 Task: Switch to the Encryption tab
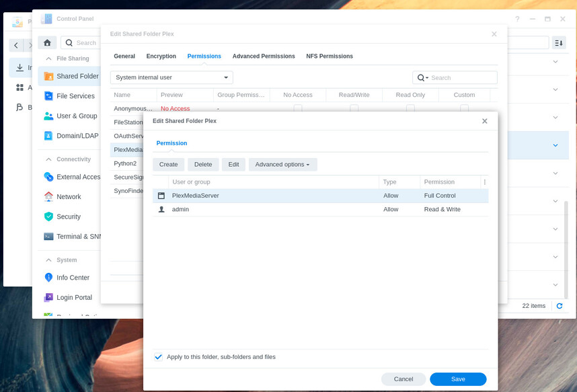click(161, 56)
